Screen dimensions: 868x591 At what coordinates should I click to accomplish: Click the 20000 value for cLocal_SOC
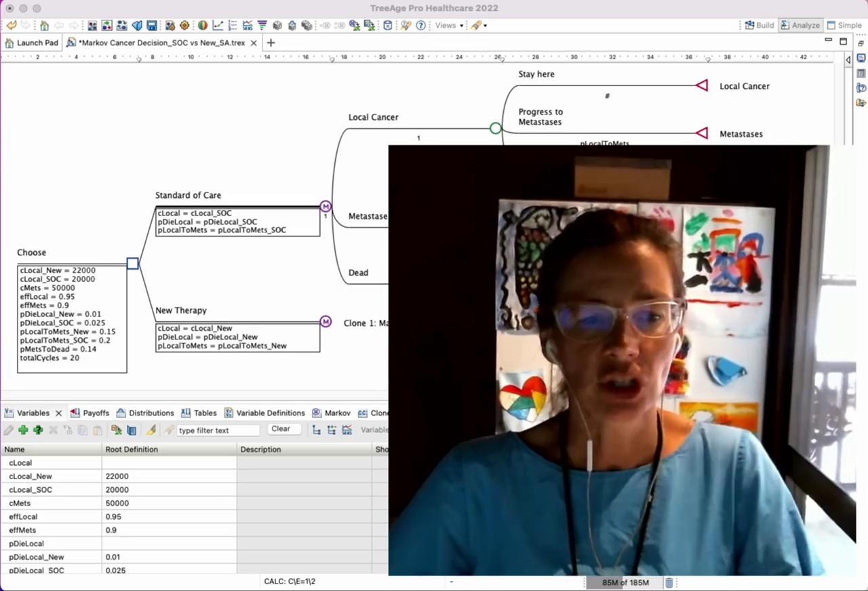tap(117, 490)
